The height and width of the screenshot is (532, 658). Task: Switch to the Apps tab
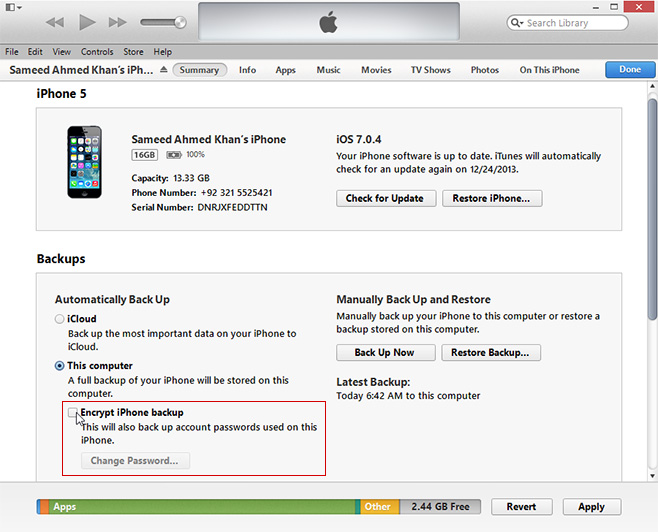[285, 70]
